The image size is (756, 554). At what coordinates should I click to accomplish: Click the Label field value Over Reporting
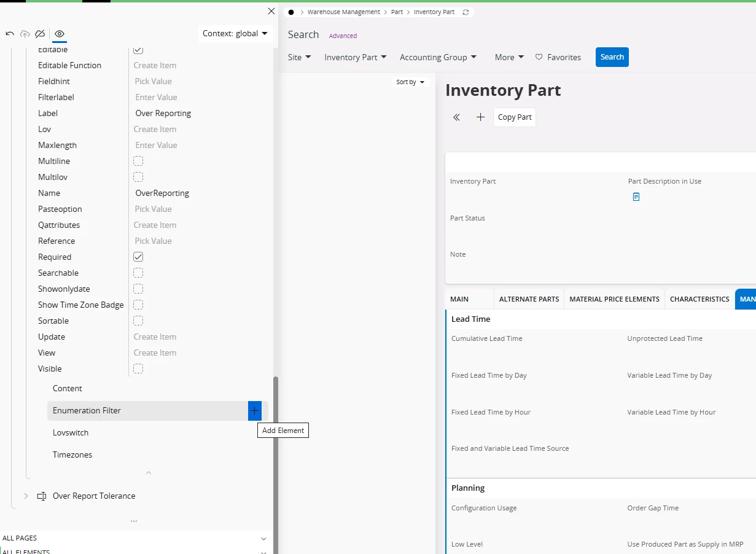[x=163, y=113]
